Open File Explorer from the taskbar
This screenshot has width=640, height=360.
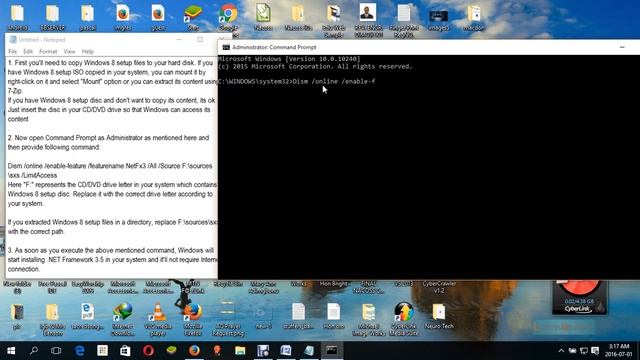(240, 351)
